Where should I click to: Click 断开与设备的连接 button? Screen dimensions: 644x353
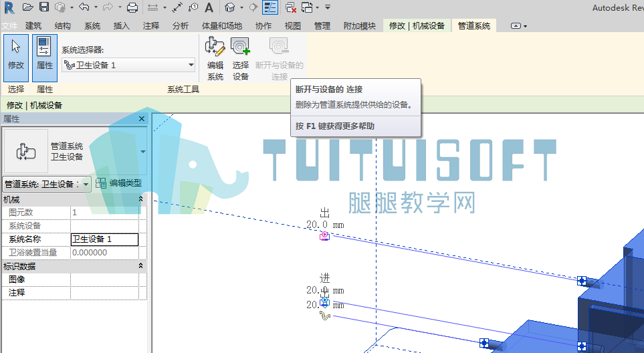coord(280,59)
